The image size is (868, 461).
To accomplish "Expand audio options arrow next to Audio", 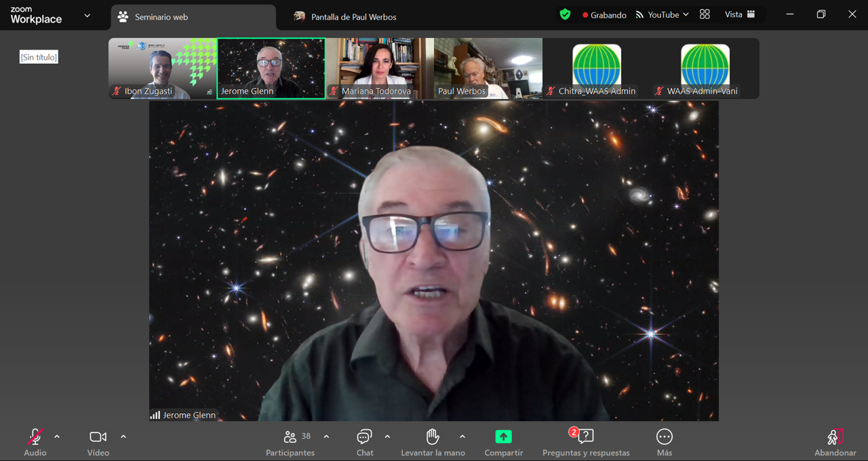I will click(x=57, y=437).
